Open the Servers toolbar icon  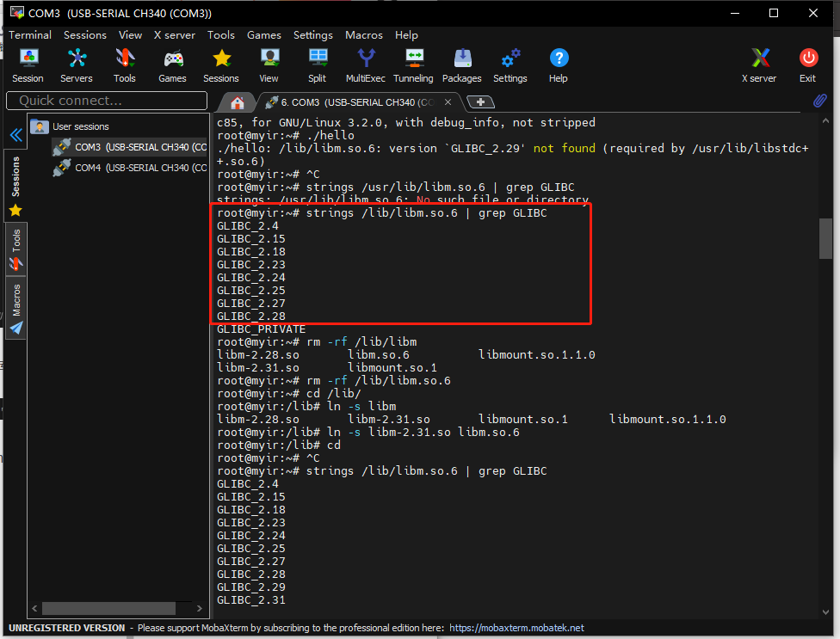tap(76, 65)
